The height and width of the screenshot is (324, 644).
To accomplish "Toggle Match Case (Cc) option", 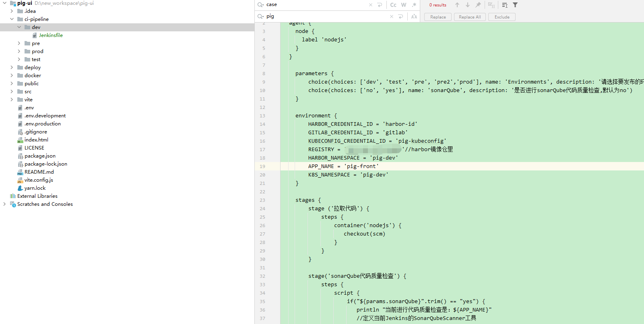I will click(393, 5).
